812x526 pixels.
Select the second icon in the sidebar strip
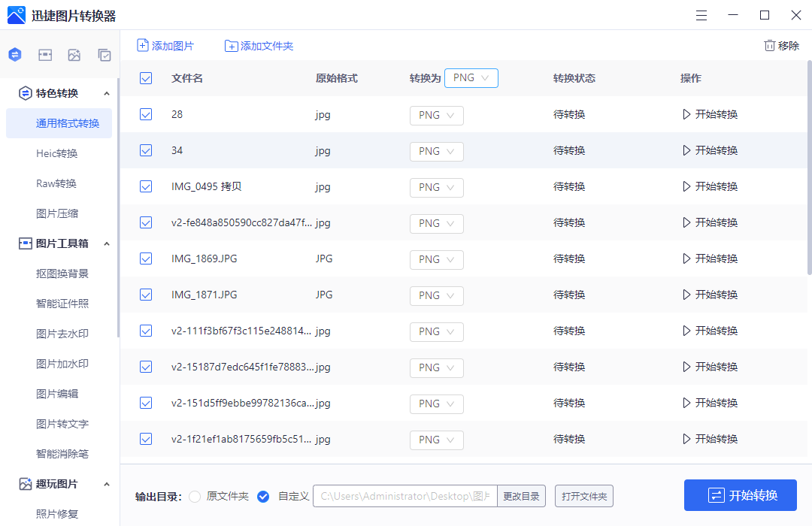click(x=45, y=55)
